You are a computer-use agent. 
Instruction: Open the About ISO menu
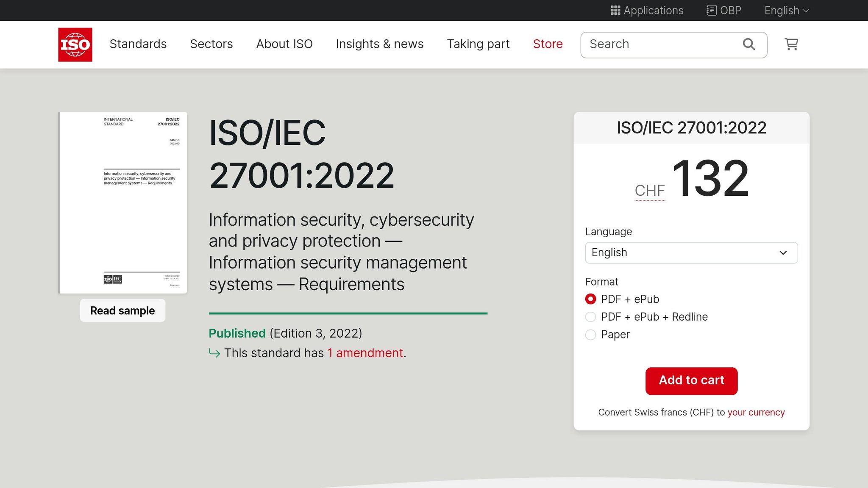coord(284,44)
